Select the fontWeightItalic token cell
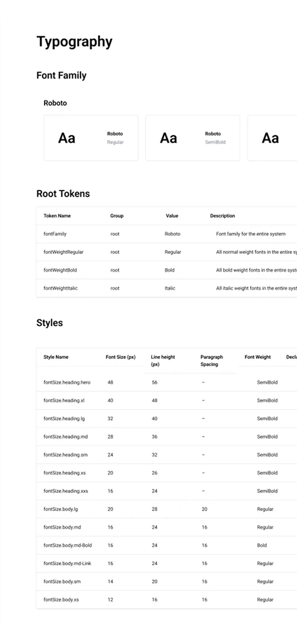297x644 pixels. click(x=60, y=288)
